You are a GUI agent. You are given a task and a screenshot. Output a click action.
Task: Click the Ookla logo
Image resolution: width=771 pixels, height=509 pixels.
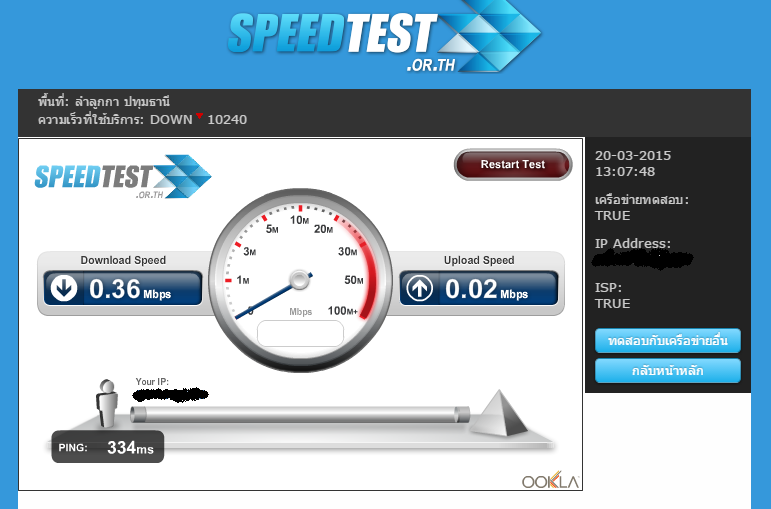[x=550, y=480]
